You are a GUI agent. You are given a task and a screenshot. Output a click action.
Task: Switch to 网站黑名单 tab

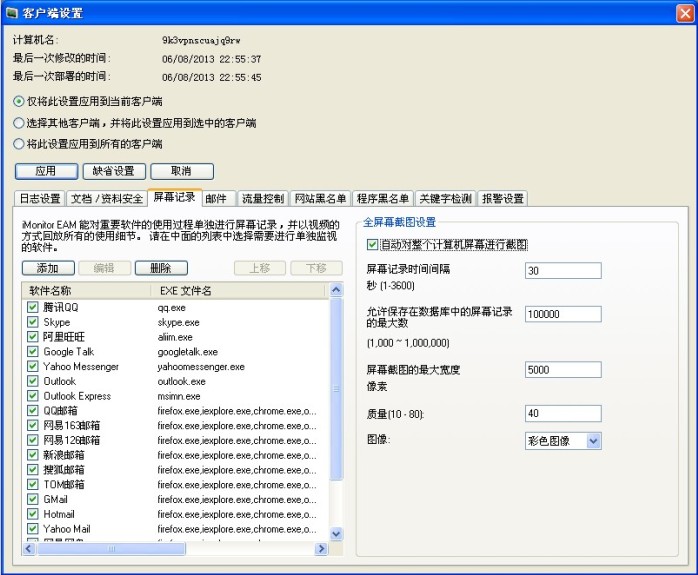[320, 198]
